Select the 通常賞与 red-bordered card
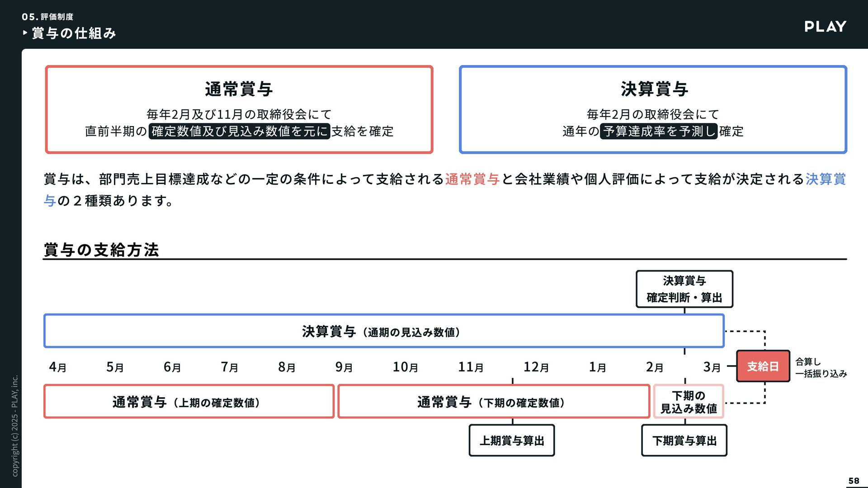This screenshot has height=488, width=868. coord(239,110)
